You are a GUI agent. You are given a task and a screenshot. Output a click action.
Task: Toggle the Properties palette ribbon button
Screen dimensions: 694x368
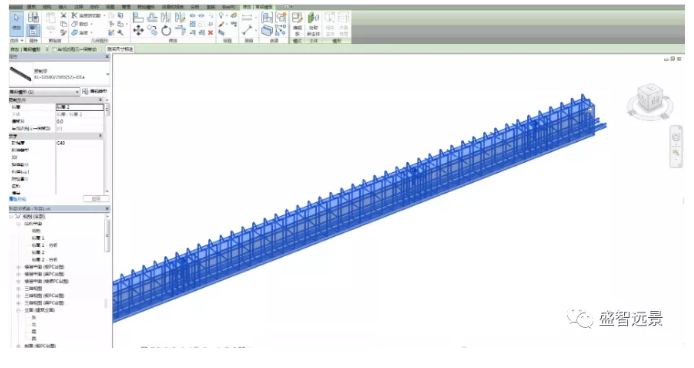[33, 31]
